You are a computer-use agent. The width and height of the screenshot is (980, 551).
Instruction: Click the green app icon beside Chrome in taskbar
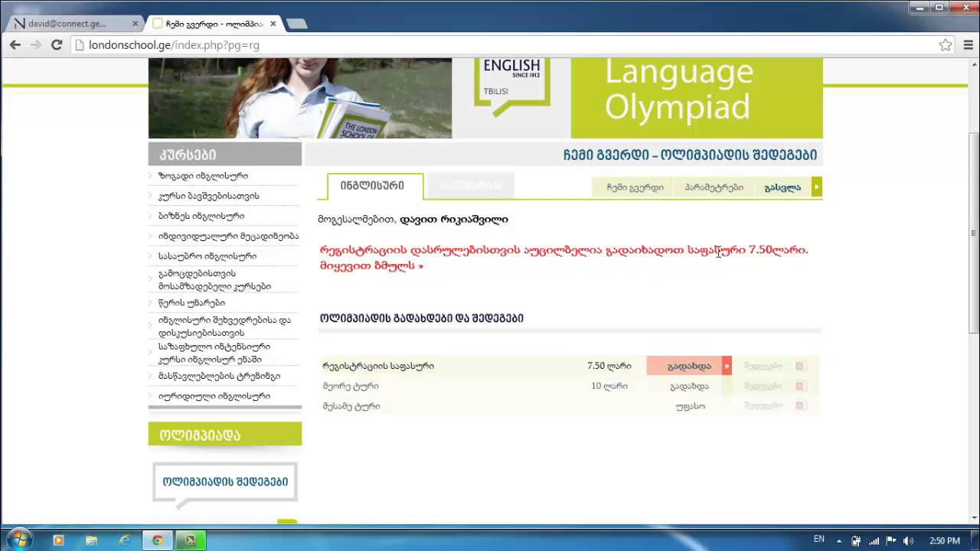[190, 540]
